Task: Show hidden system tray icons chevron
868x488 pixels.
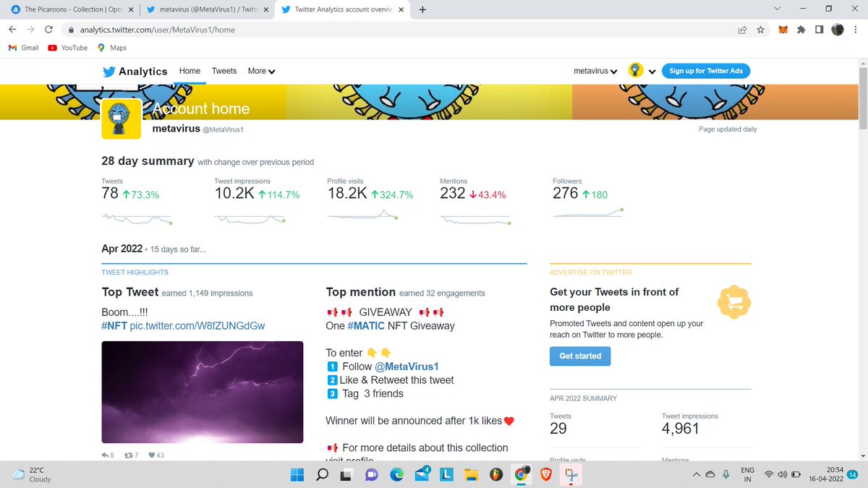Action: pyautogui.click(x=696, y=475)
